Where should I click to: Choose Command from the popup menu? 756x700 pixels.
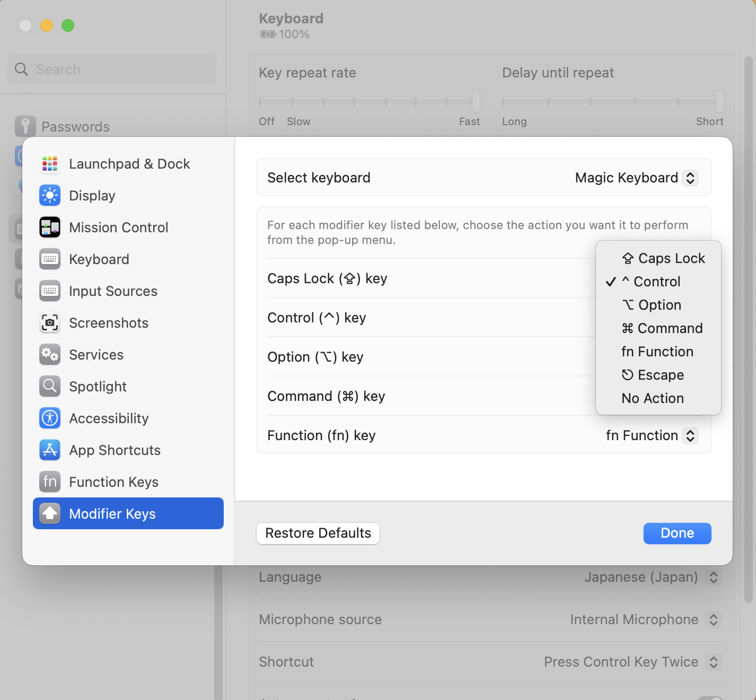click(x=658, y=328)
